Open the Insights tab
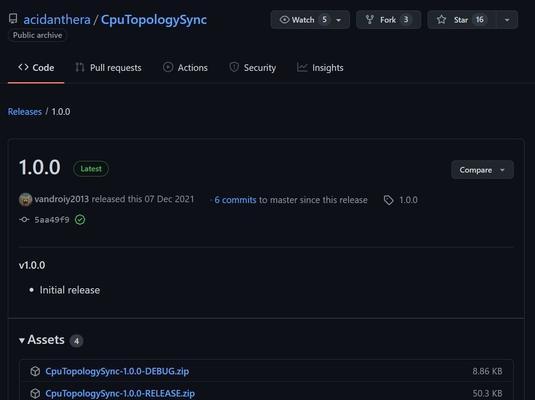The image size is (535, 400). (320, 68)
